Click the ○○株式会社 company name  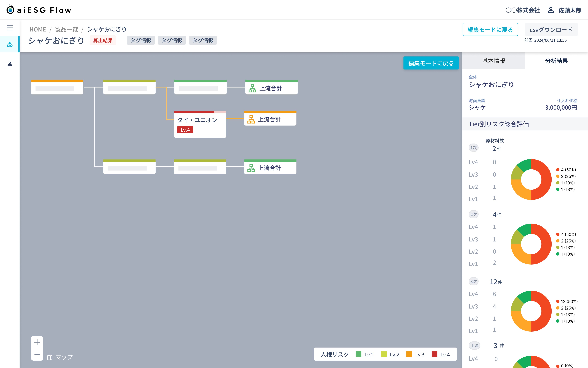pos(523,10)
